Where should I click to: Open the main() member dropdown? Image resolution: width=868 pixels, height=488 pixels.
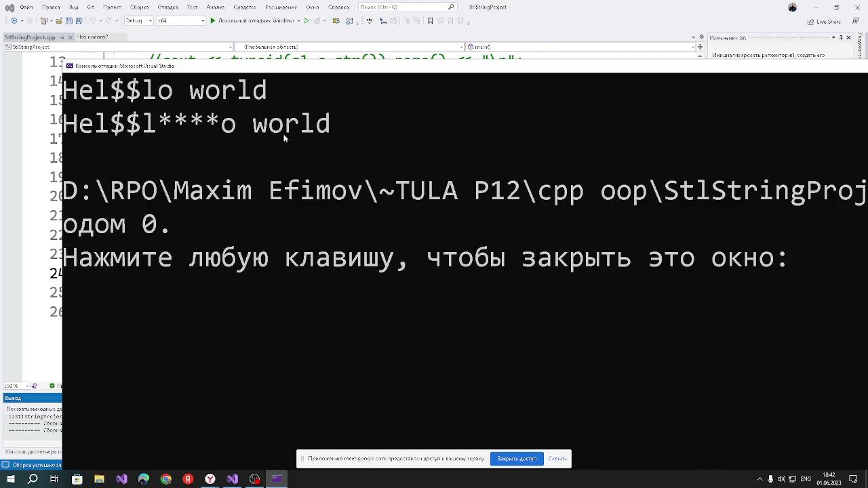click(580, 47)
